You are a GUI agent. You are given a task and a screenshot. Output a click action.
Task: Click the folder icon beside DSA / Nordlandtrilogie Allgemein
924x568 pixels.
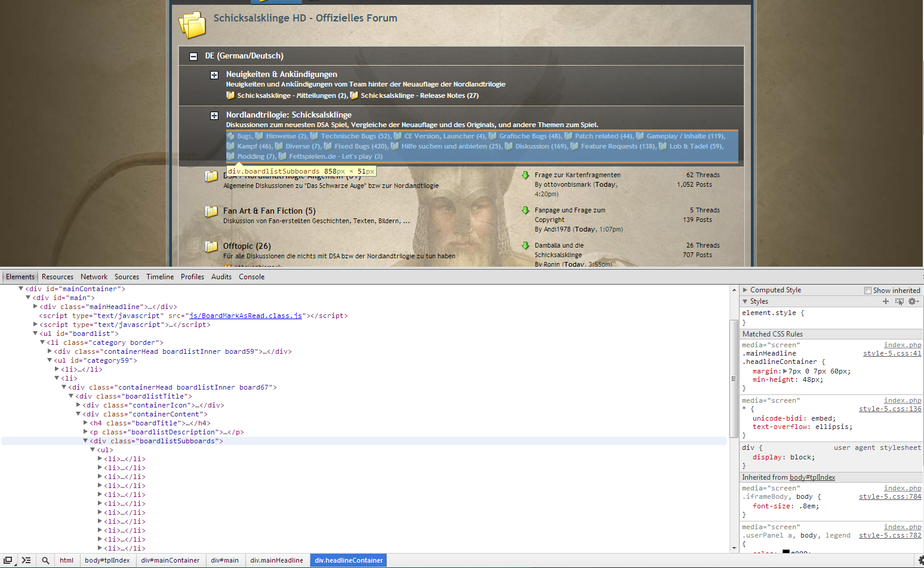pyautogui.click(x=211, y=176)
